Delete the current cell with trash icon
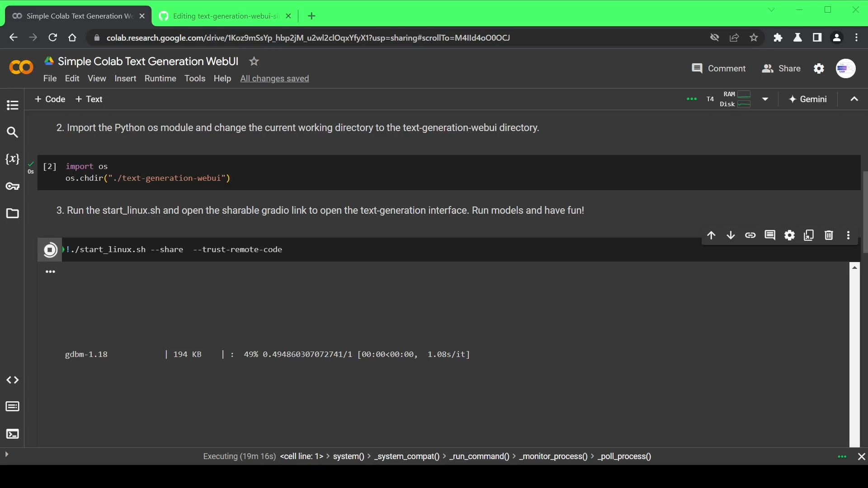This screenshot has height=488, width=868. (828, 235)
